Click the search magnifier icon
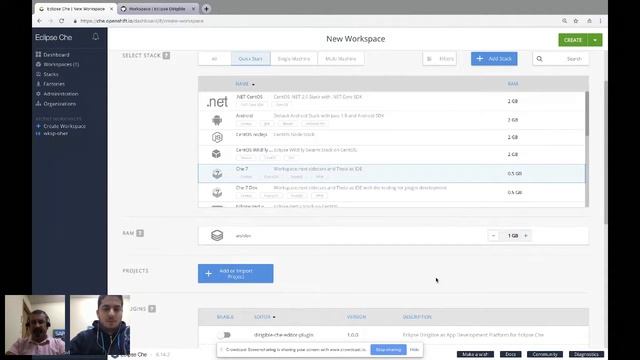 click(x=540, y=59)
